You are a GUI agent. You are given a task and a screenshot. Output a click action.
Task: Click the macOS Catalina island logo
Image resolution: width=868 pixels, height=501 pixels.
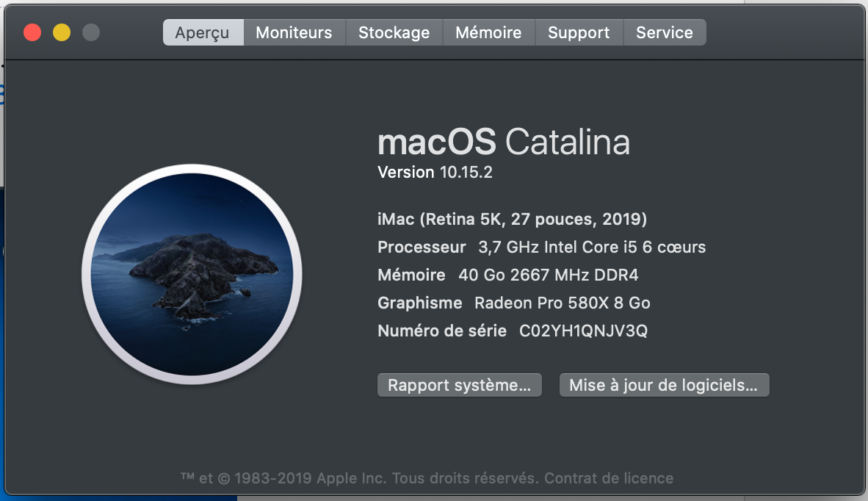(192, 275)
